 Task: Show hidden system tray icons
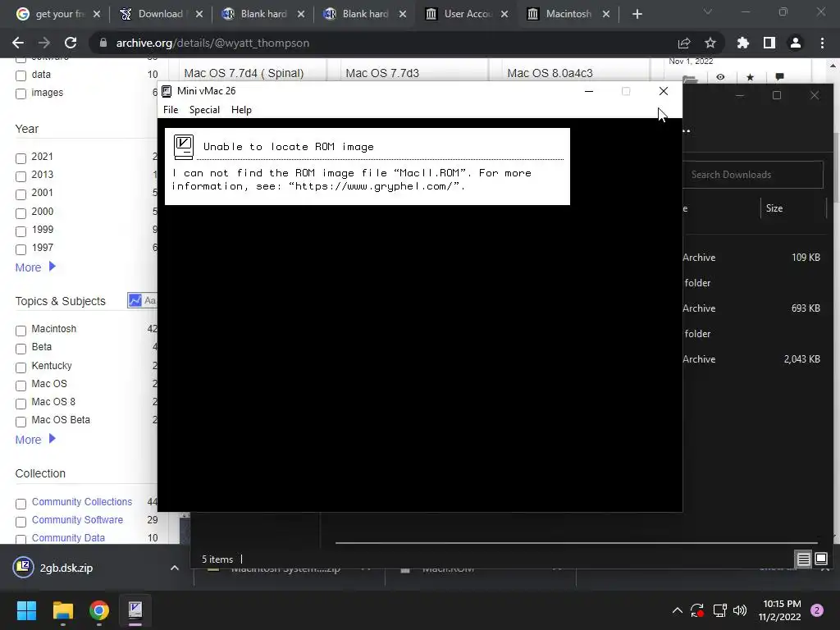pyautogui.click(x=677, y=610)
